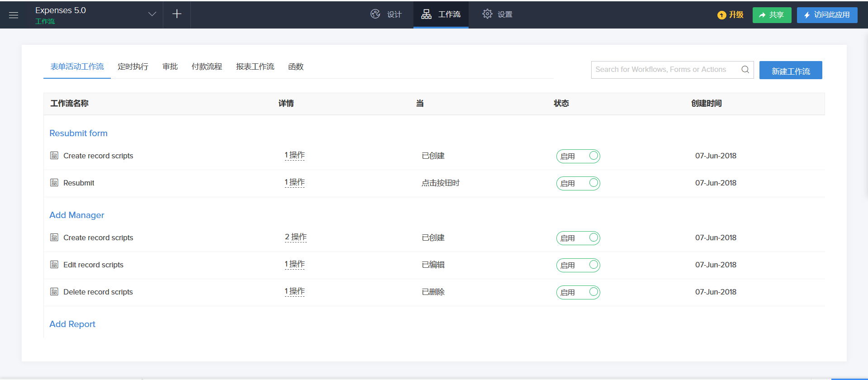Open the 设计 design palette icon
Viewport: 868px width, 380px height.
375,14
